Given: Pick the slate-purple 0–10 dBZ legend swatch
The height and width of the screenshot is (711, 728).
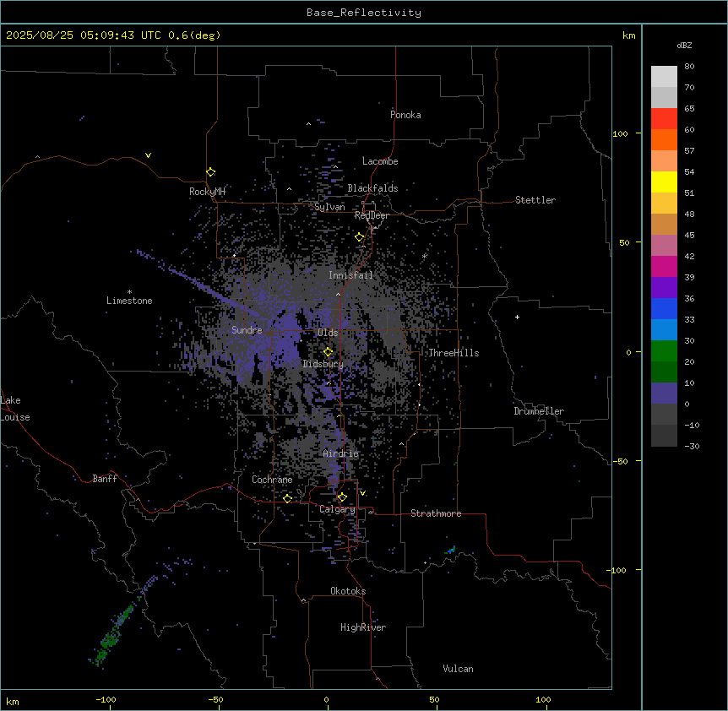Looking at the screenshot, I should (664, 393).
